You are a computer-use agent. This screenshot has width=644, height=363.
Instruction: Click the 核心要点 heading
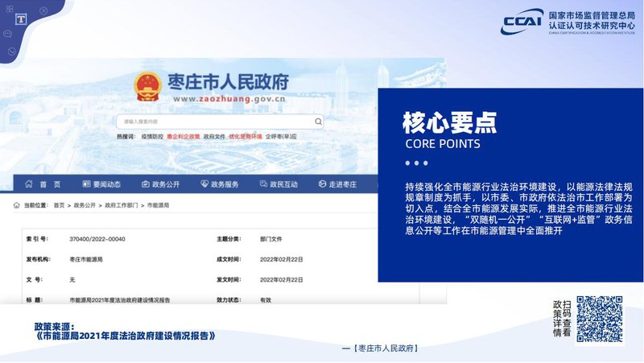pos(450,123)
